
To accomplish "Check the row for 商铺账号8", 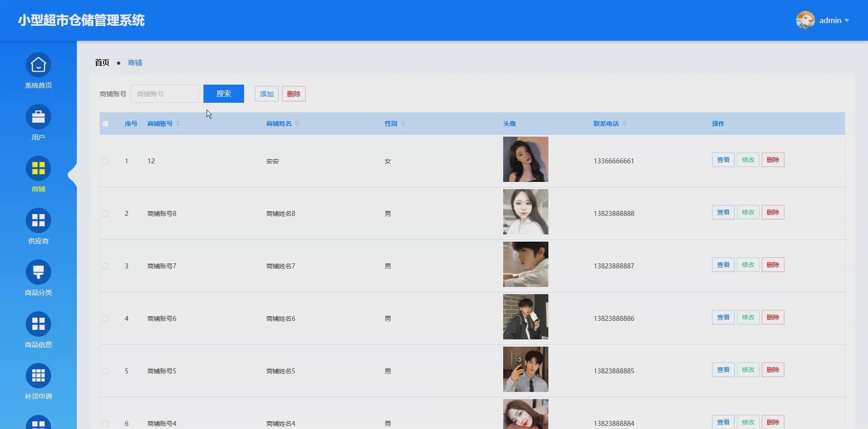I will 105,214.
